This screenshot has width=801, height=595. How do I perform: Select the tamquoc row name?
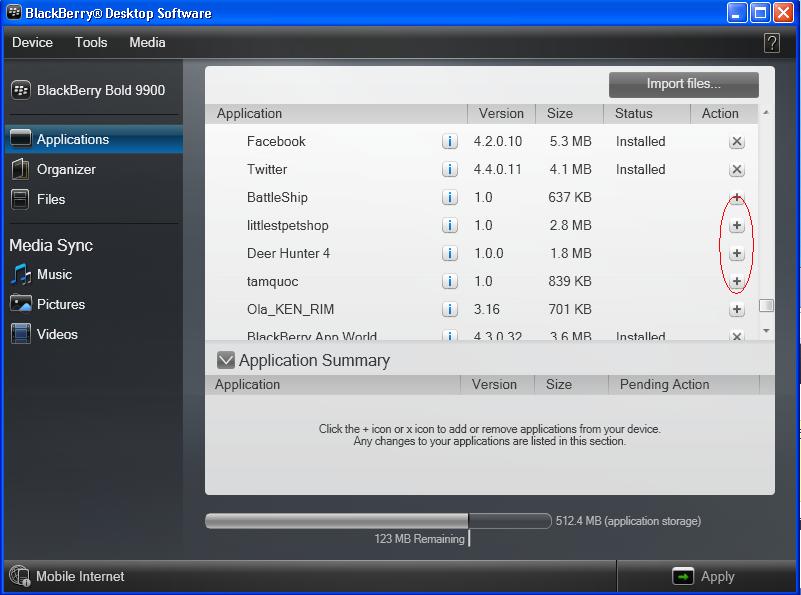coord(272,281)
